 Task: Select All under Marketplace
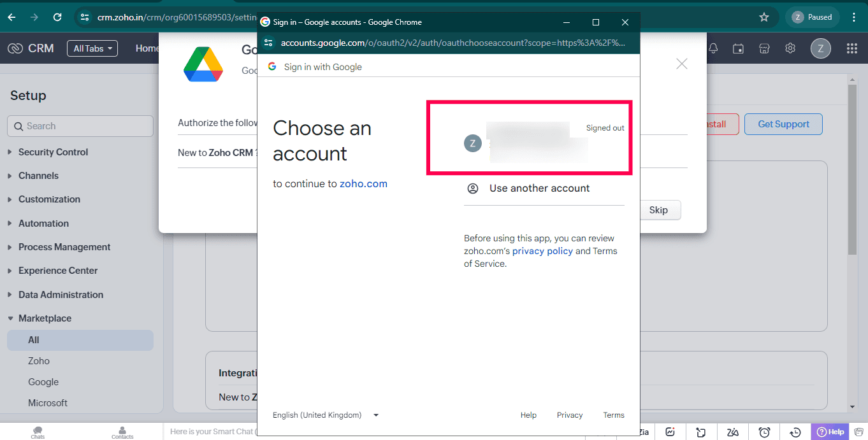coord(80,340)
